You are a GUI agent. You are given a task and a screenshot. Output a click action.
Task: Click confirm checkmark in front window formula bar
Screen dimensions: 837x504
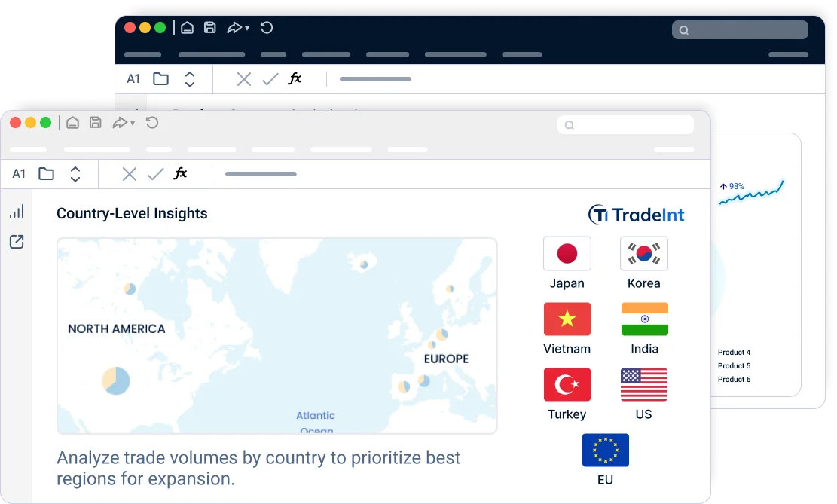[155, 174]
